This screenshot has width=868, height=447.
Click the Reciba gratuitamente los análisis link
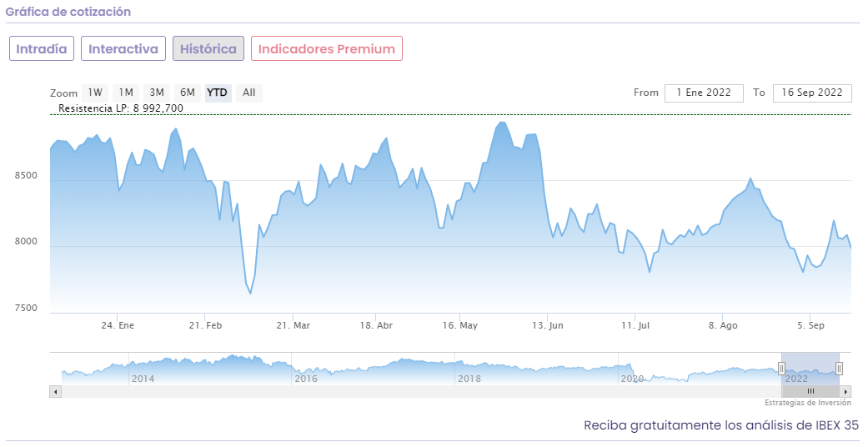point(721,425)
